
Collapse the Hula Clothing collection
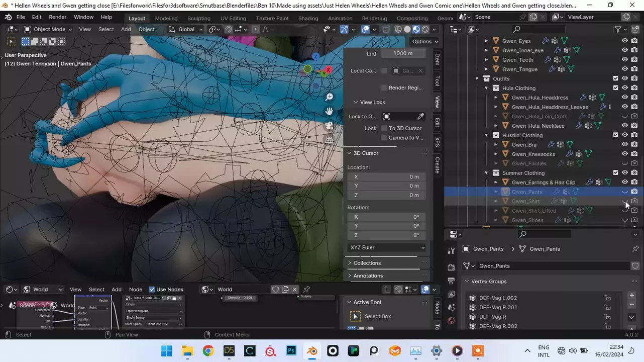[486, 88]
